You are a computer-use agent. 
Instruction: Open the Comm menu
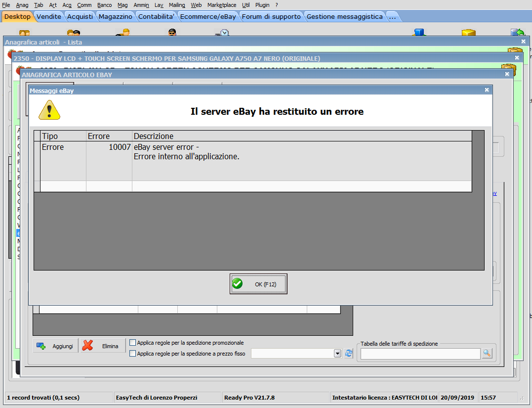click(x=84, y=5)
